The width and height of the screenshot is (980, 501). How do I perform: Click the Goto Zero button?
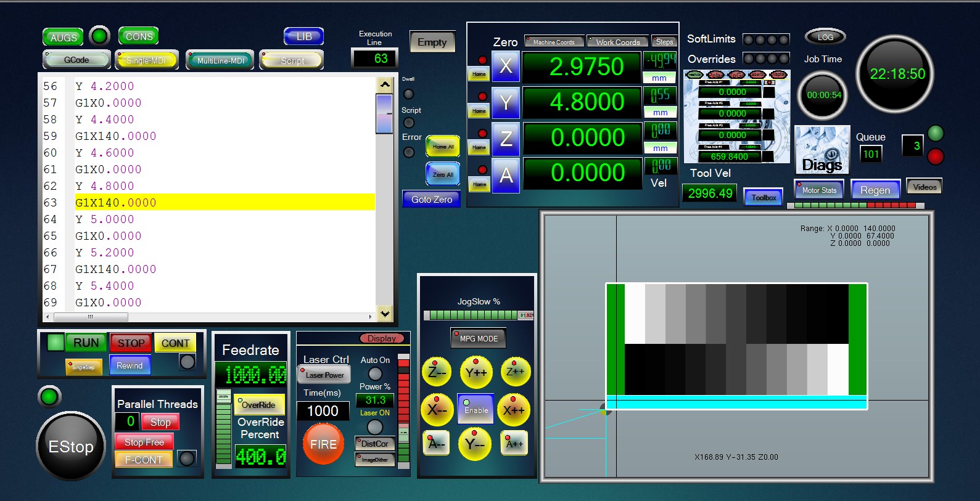(x=432, y=199)
